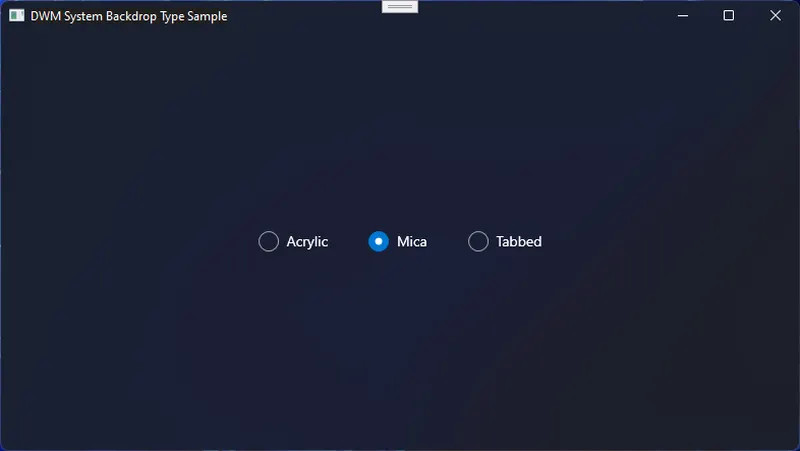Switch backdrop type to Tabbed
800x451 pixels.
click(505, 241)
